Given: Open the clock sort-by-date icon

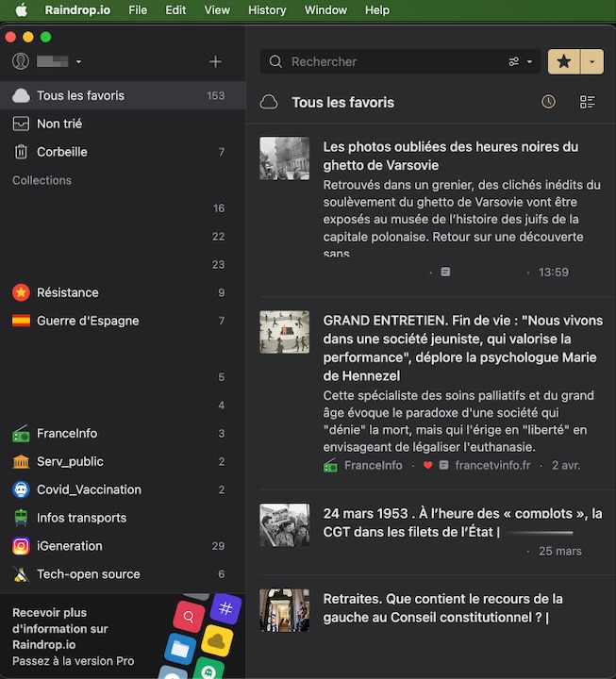Looking at the screenshot, I should pyautogui.click(x=548, y=102).
